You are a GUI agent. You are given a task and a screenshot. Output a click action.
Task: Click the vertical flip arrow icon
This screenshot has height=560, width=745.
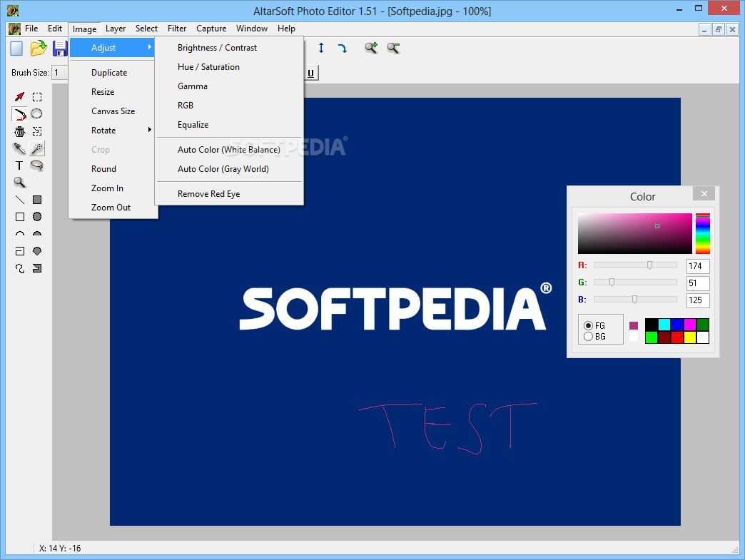(321, 48)
